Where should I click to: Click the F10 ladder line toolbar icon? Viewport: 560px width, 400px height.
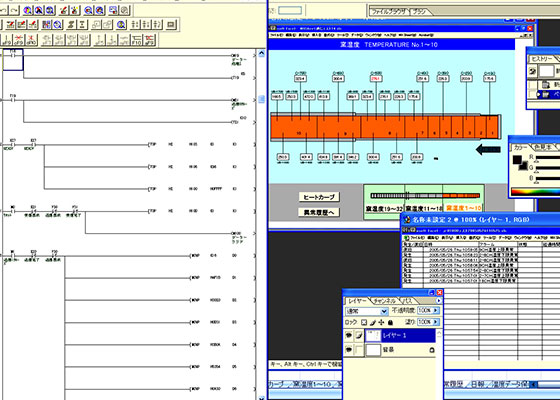coord(137,40)
